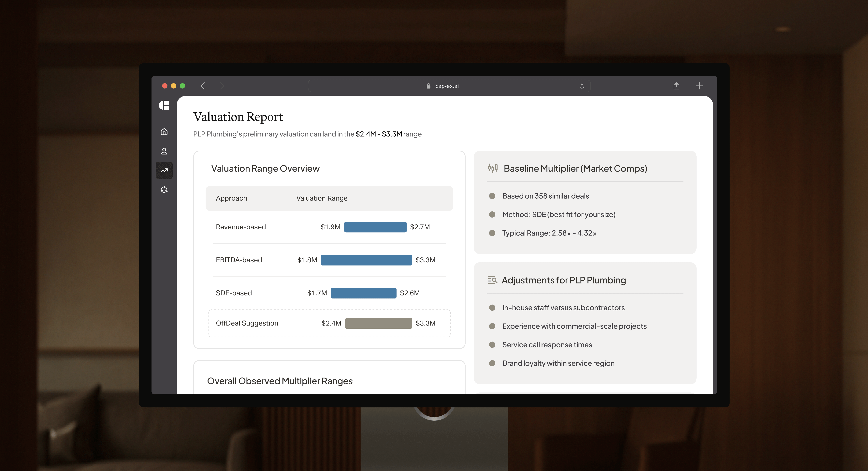Viewport: 868px width, 471px height.
Task: Go back with the browser arrow
Action: pyautogui.click(x=203, y=86)
